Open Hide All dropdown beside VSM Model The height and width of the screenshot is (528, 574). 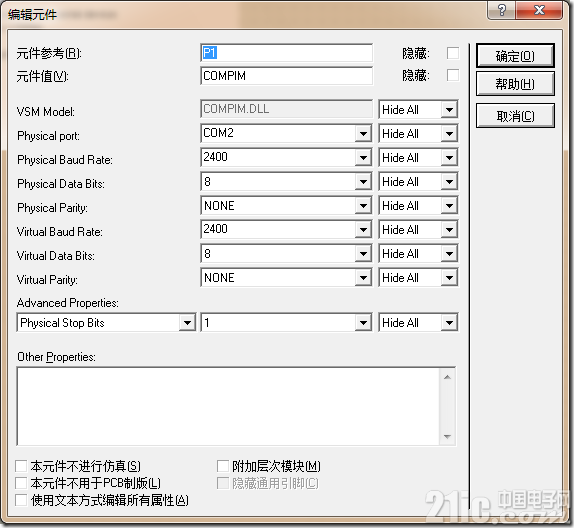pos(418,109)
